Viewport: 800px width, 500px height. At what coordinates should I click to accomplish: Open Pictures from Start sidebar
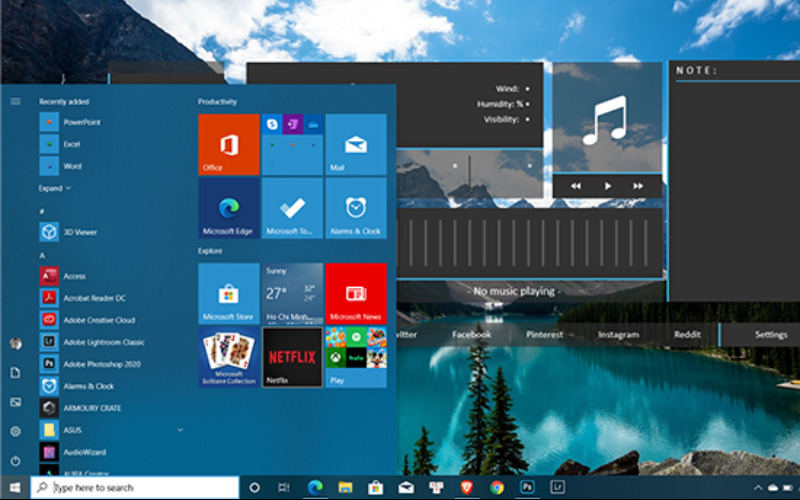tap(15, 402)
